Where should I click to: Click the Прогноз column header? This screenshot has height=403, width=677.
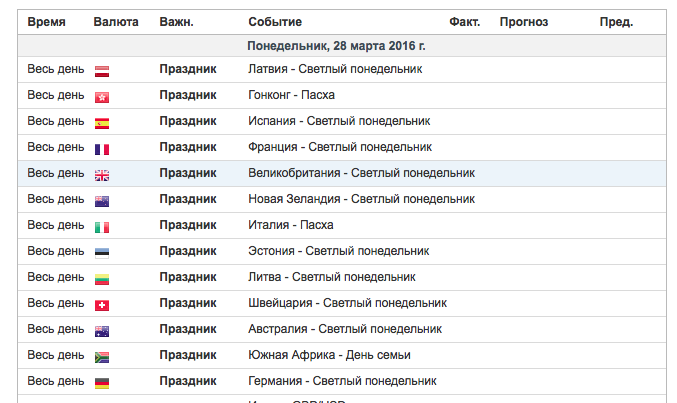click(x=524, y=22)
